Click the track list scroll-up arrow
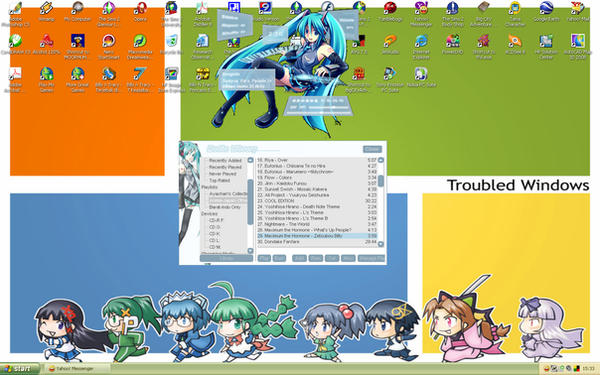 381,160
